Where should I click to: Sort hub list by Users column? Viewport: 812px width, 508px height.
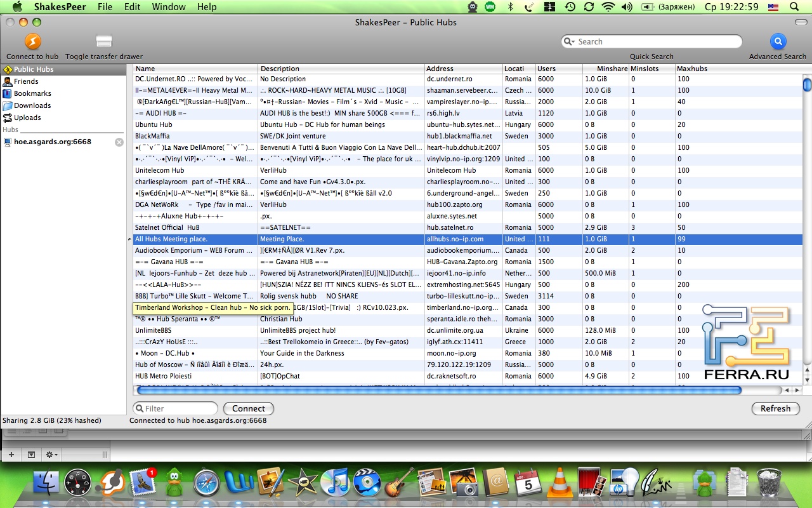point(558,69)
